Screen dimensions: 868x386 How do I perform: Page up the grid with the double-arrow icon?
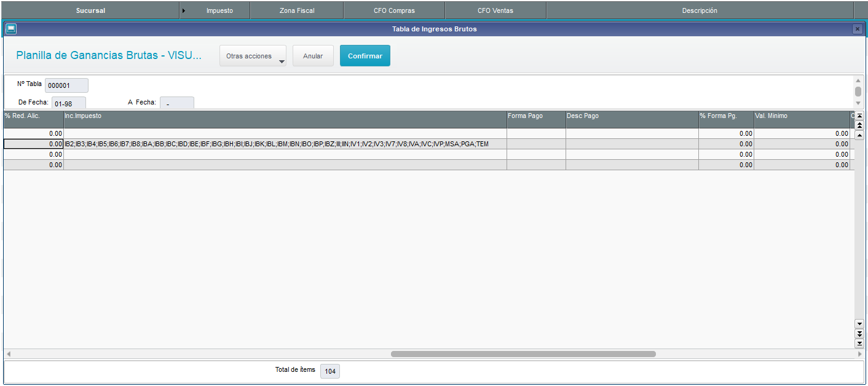coord(859,125)
